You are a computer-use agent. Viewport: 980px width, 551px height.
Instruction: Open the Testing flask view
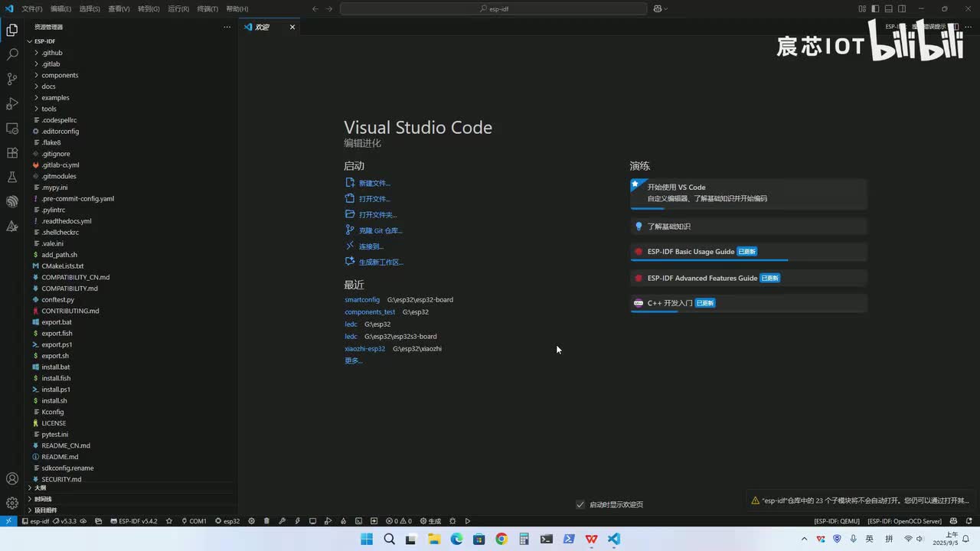pyautogui.click(x=12, y=178)
